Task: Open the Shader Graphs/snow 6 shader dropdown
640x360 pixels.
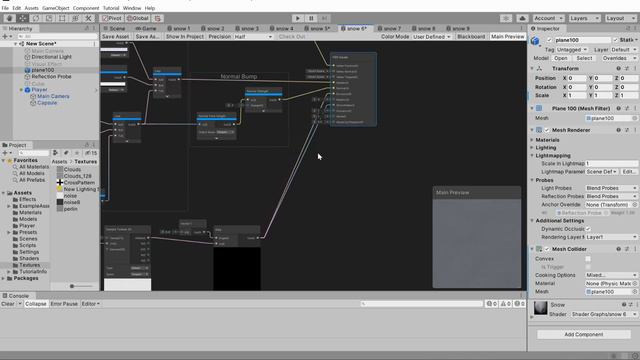Action: [604, 314]
